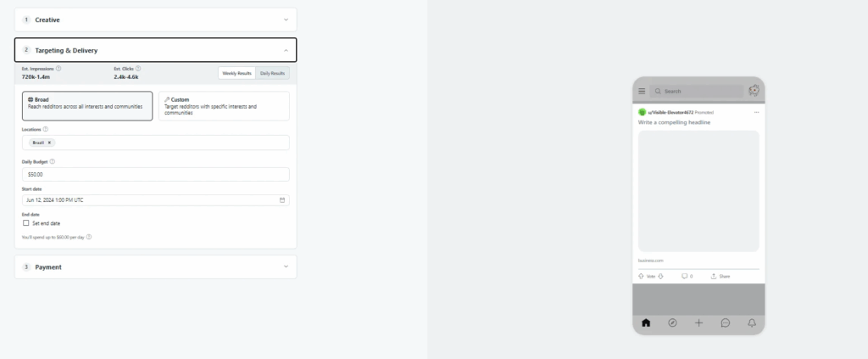Click the Est. Impressions help icon
868x359 pixels.
point(58,69)
